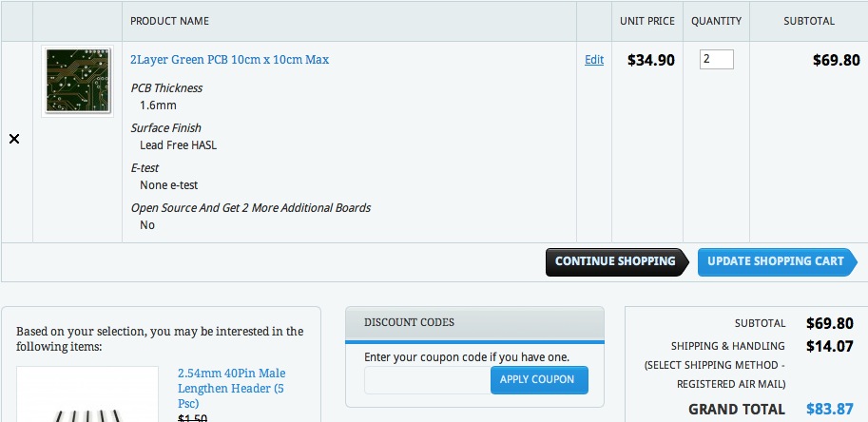Click the $34.90 unit price value
The height and width of the screenshot is (422, 868).
click(651, 61)
